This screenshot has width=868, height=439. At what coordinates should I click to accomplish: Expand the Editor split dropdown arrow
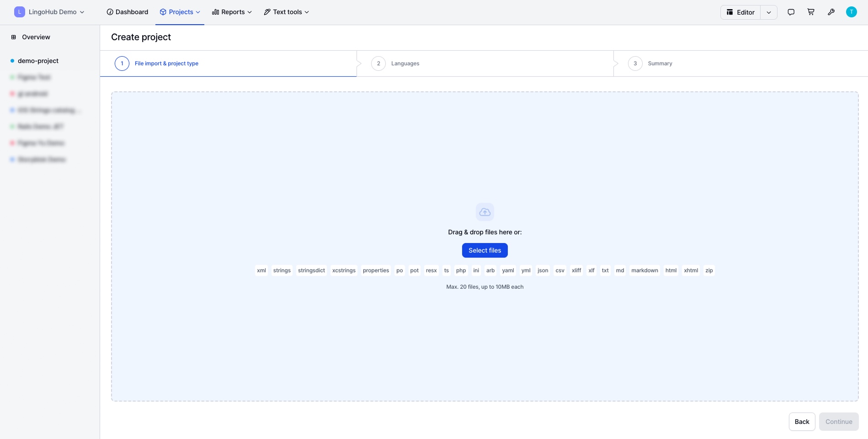point(769,12)
